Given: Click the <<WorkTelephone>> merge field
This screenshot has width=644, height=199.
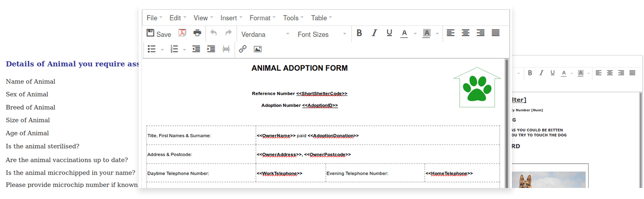Looking at the screenshot, I should coord(280,174).
